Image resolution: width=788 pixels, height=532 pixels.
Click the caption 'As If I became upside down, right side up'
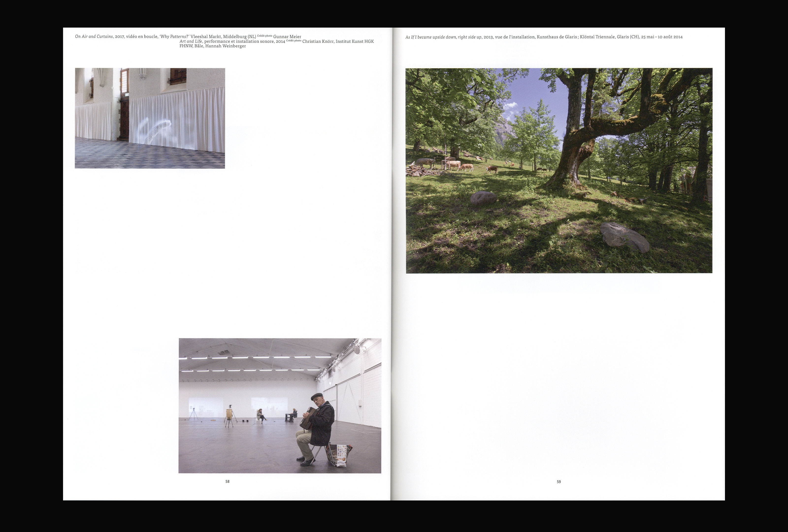tap(443, 37)
